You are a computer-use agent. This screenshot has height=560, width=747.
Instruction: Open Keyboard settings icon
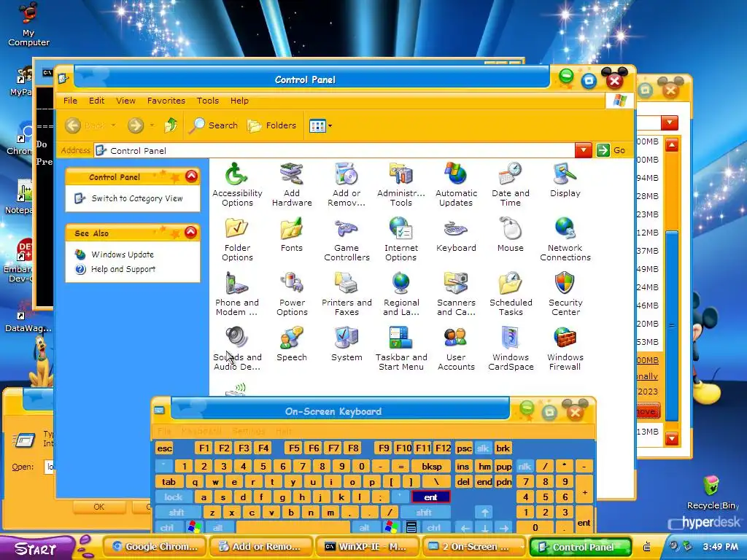[456, 235]
